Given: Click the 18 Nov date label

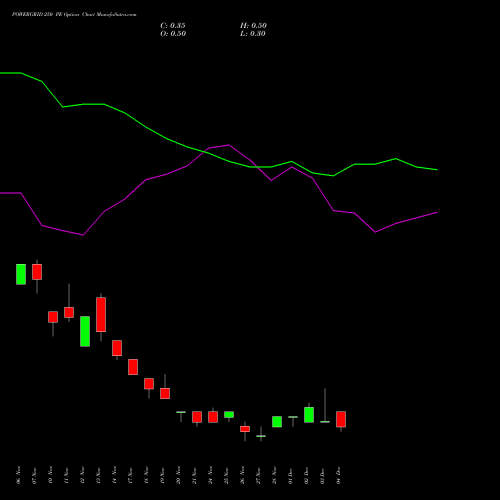Looking at the screenshot, I should (146, 475).
